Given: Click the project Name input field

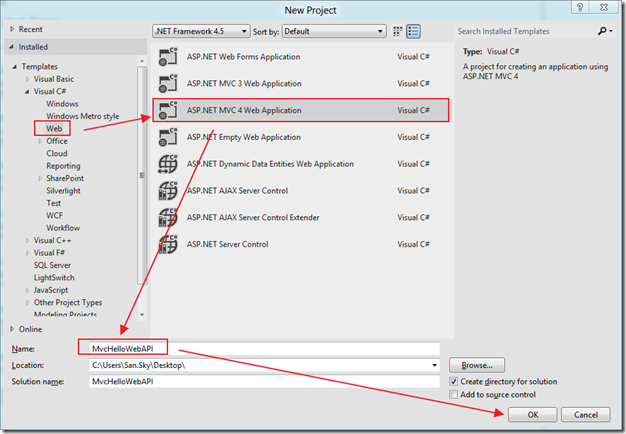Looking at the screenshot, I should (x=264, y=349).
